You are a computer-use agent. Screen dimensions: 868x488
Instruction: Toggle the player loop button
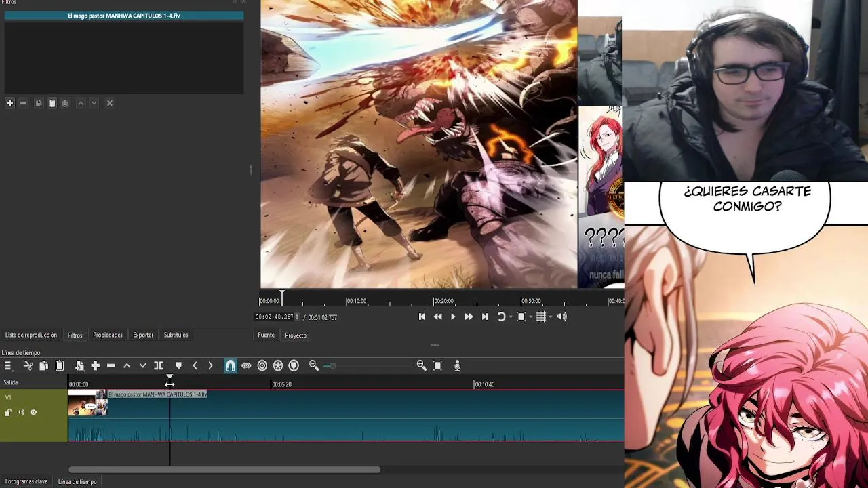point(501,317)
